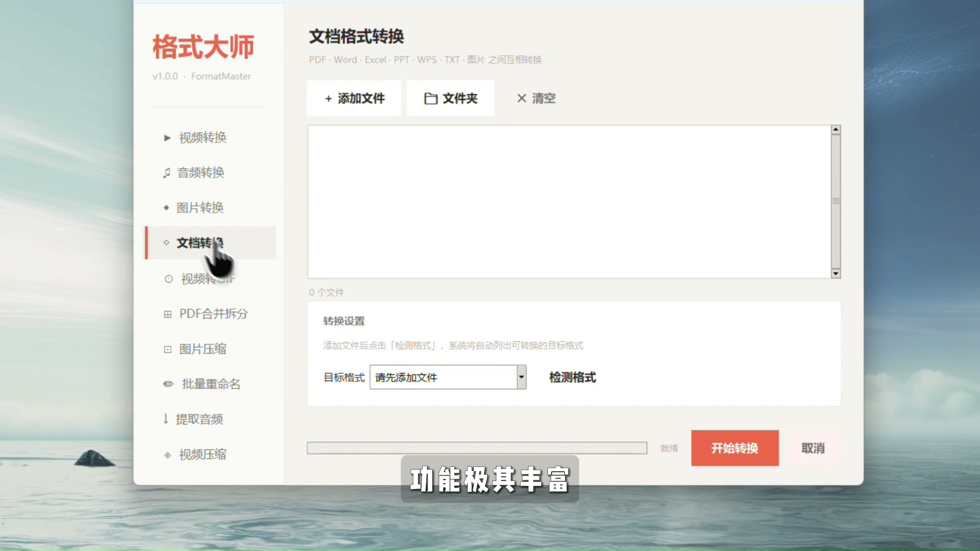Image resolution: width=980 pixels, height=551 pixels.
Task: Switch to 音频转换 page
Action: [x=209, y=173]
